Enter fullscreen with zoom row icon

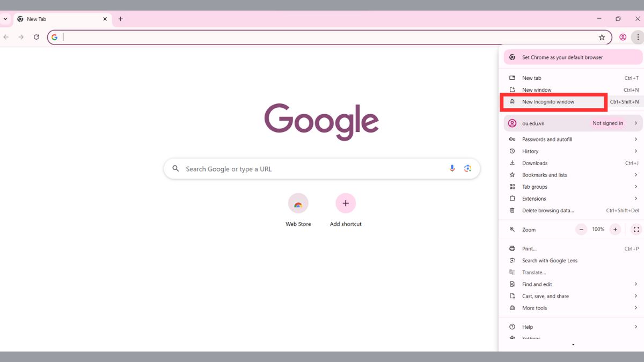pyautogui.click(x=636, y=230)
